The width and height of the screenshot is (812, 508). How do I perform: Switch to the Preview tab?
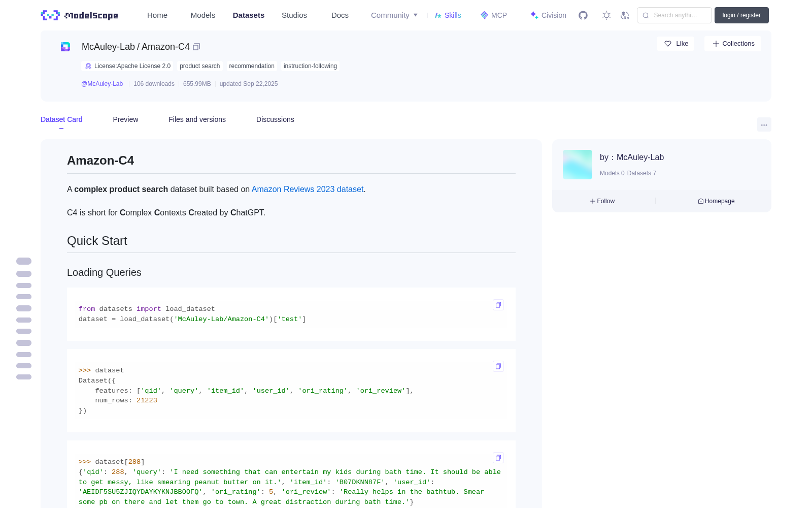click(125, 119)
